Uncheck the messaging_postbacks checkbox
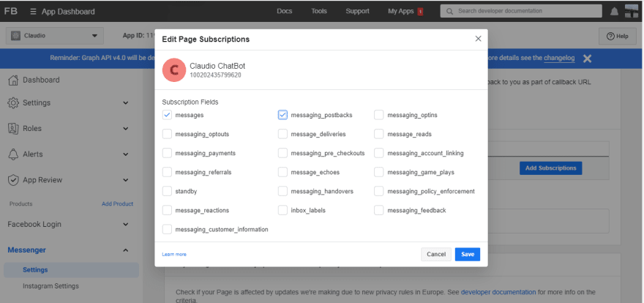The height and width of the screenshot is (303, 644). coord(282,115)
